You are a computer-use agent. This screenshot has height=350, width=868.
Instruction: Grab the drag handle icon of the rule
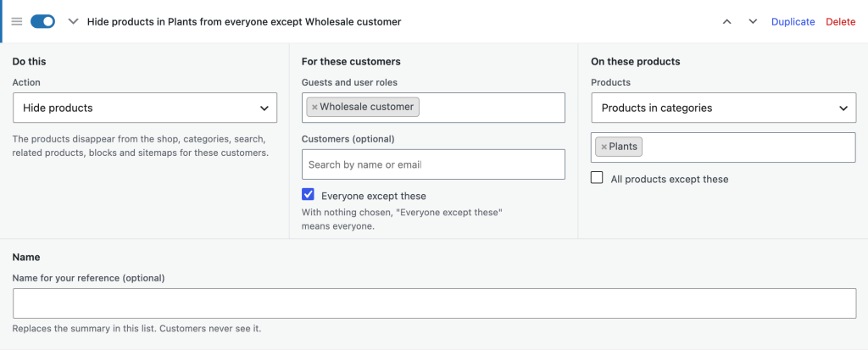pyautogui.click(x=17, y=21)
